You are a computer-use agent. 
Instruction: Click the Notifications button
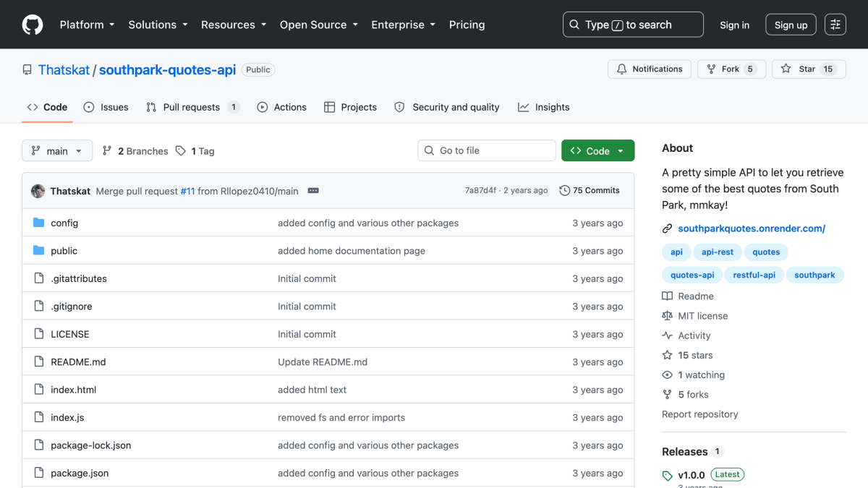click(x=650, y=69)
